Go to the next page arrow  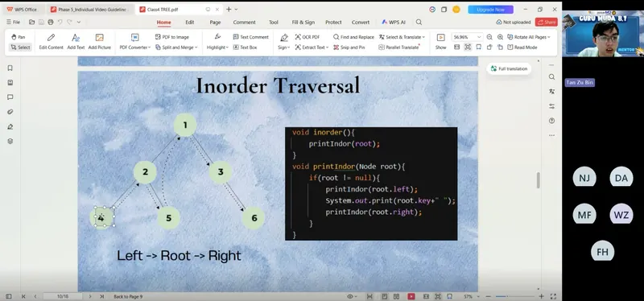coord(90,296)
